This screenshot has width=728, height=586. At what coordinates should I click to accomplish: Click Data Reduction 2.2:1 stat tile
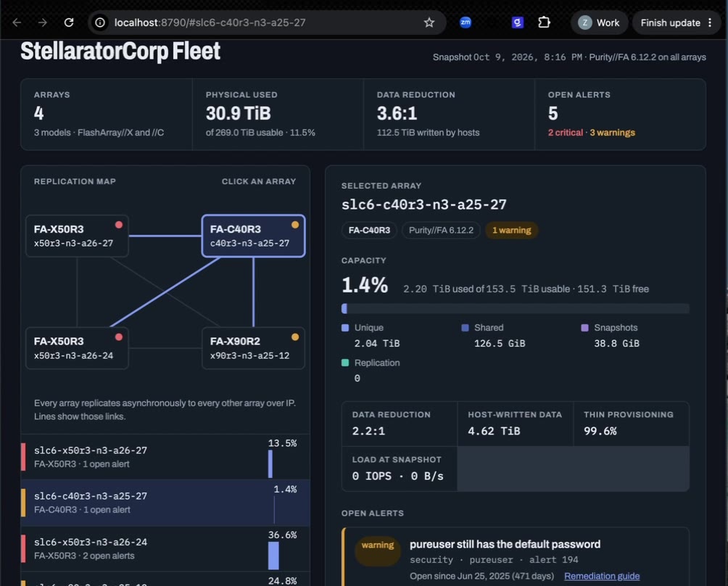400,424
